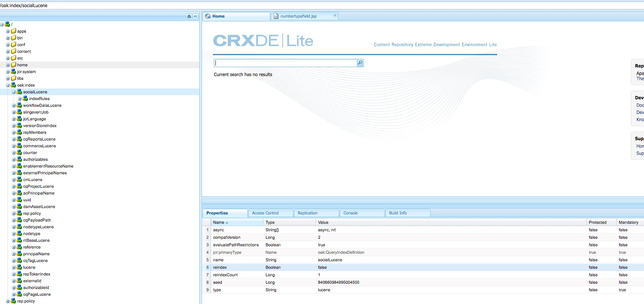Expand the apps folder

(x=7, y=31)
